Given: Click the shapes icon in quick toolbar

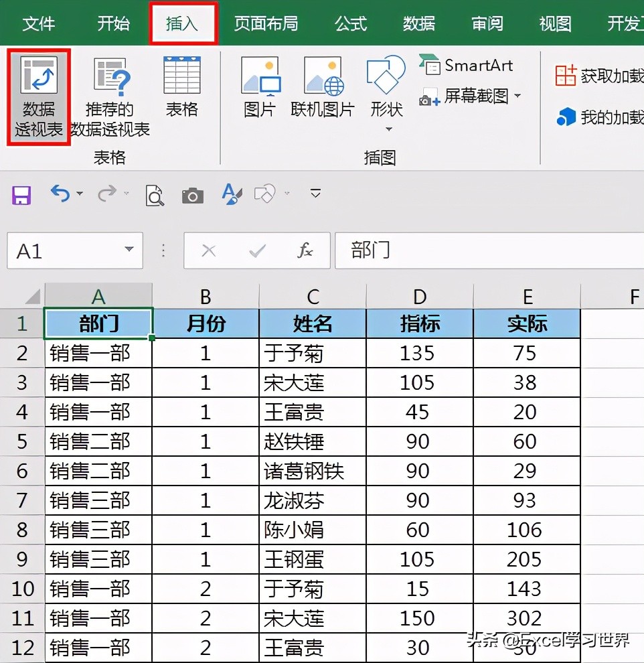Looking at the screenshot, I should [265, 194].
